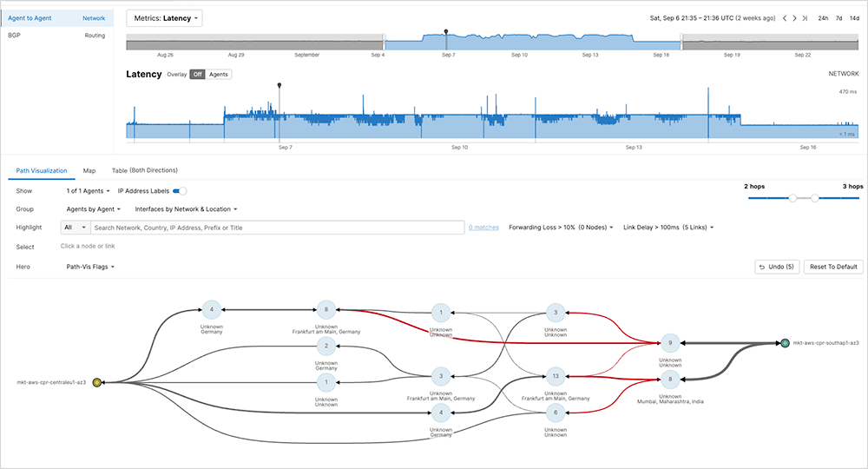Click right handle of overview timeline selection
Image resolution: width=868 pixels, height=469 pixels.
point(682,42)
